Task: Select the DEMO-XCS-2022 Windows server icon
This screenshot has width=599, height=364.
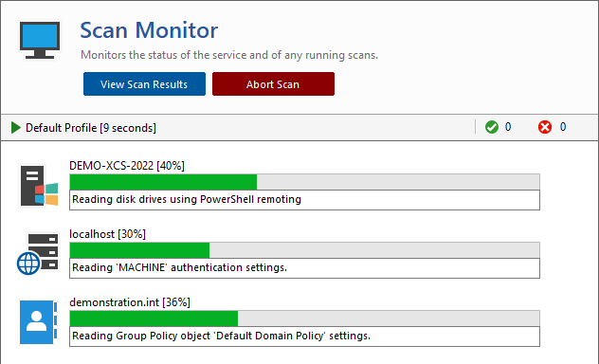Action: tap(39, 186)
